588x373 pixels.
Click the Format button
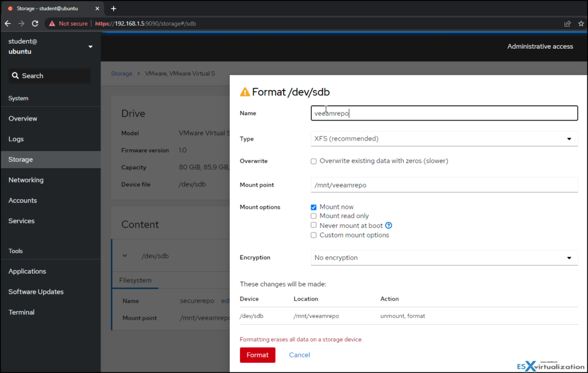257,355
